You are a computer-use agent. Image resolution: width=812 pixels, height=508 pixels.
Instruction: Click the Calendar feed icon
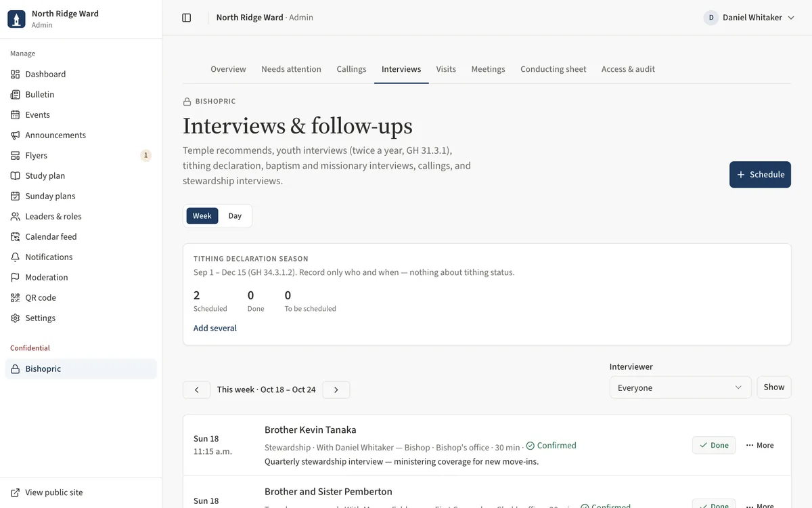pyautogui.click(x=15, y=236)
